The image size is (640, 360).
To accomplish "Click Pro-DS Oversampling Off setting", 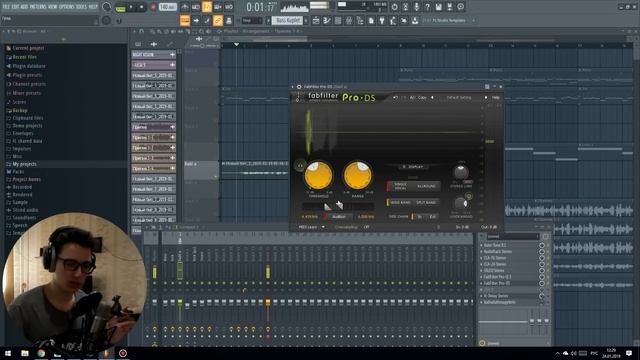I will pos(366,227).
